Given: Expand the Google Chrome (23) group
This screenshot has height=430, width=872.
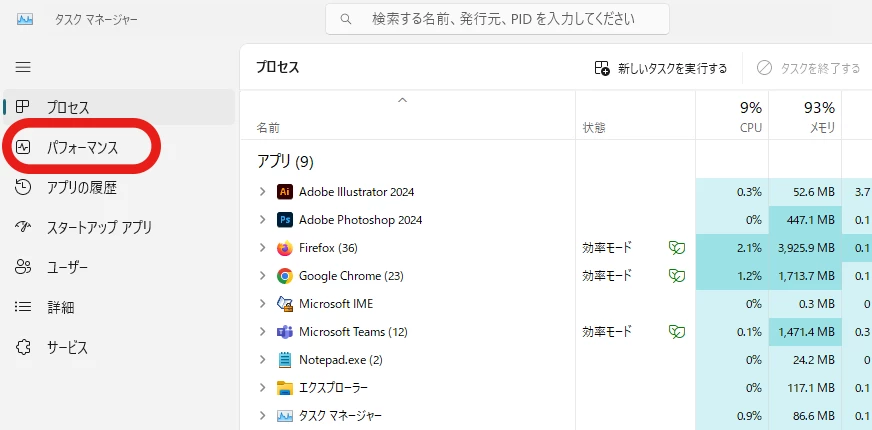Looking at the screenshot, I should click(262, 276).
